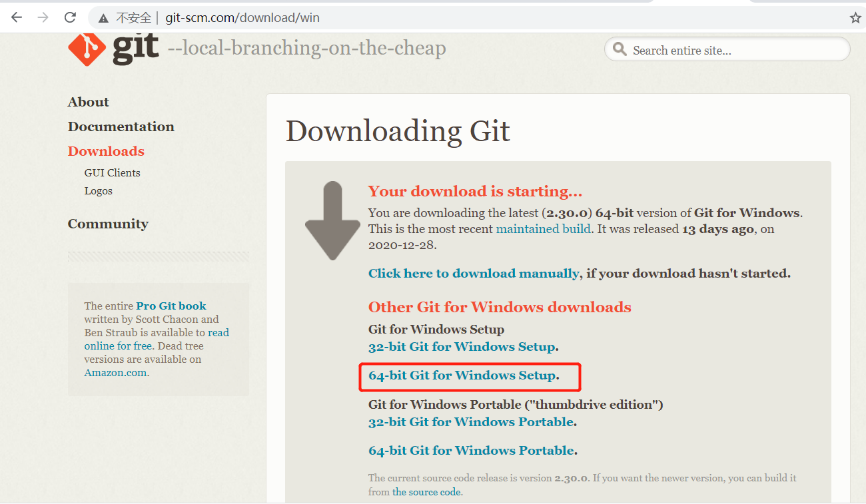Go to Downloads in sidebar
Image resolution: width=866 pixels, height=504 pixels.
click(106, 151)
